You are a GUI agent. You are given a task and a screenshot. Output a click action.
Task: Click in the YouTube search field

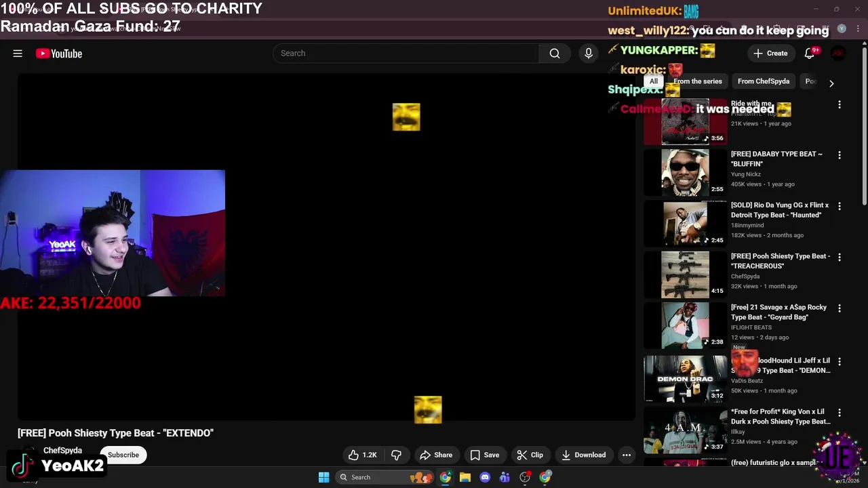click(x=406, y=54)
